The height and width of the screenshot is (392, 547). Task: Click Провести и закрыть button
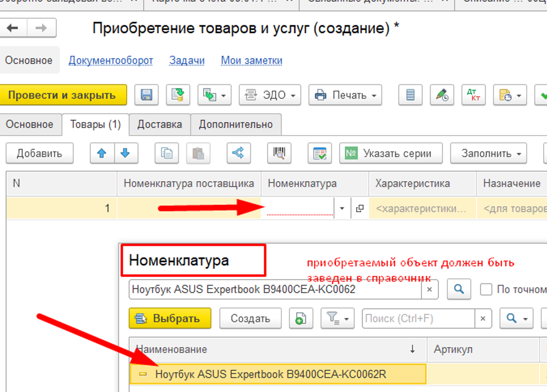[x=63, y=95]
